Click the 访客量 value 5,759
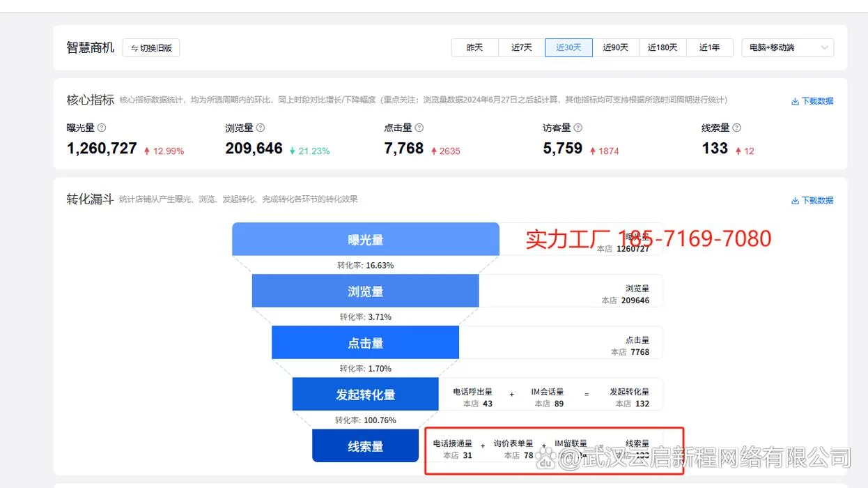The image size is (868, 488). 563,148
